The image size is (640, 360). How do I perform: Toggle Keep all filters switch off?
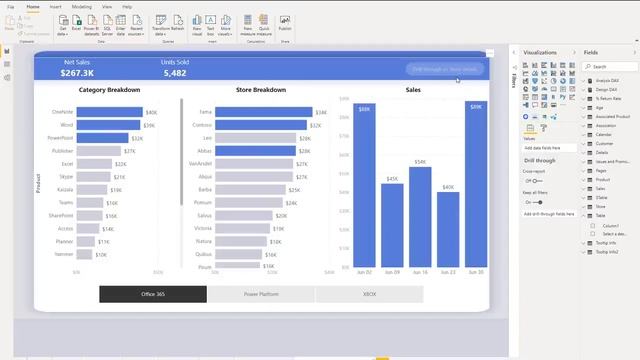[538, 202]
